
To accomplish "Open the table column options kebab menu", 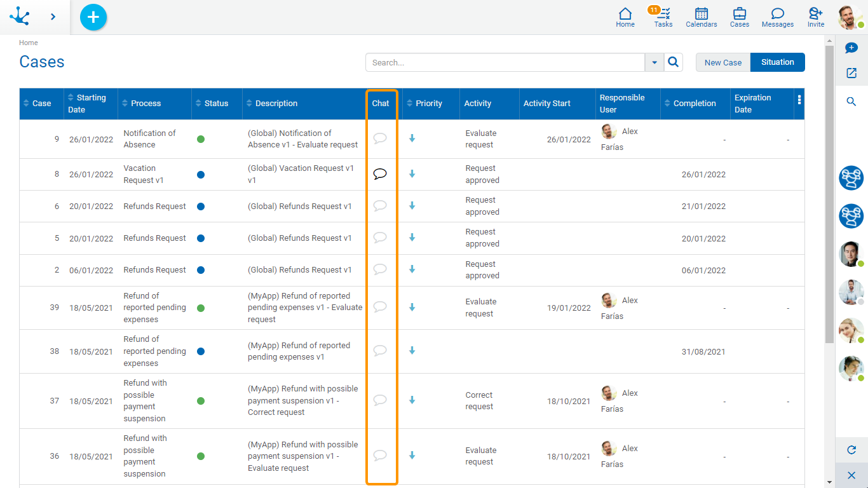I will 799,100.
